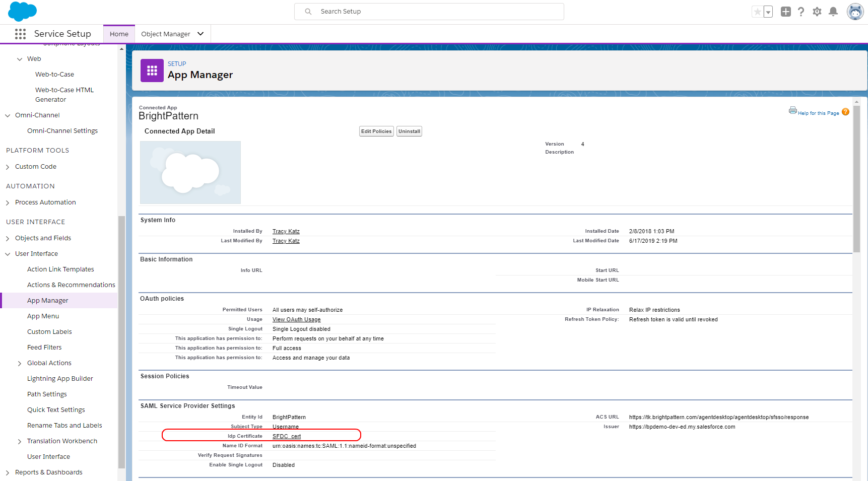Open App Menu in sidebar
868x481 pixels.
coord(43,316)
